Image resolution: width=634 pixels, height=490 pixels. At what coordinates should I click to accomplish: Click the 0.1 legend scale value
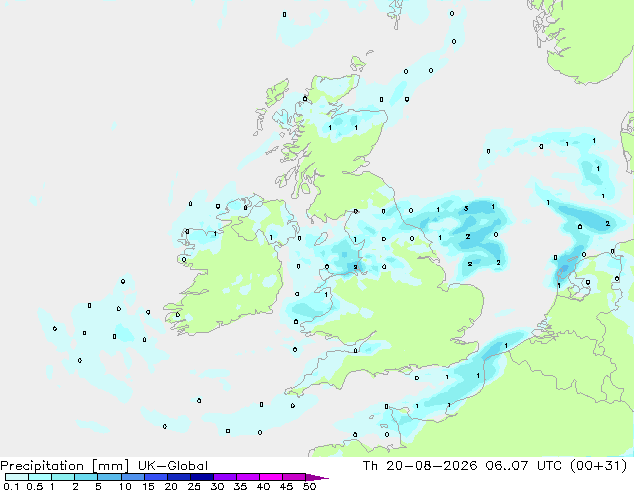point(11,486)
